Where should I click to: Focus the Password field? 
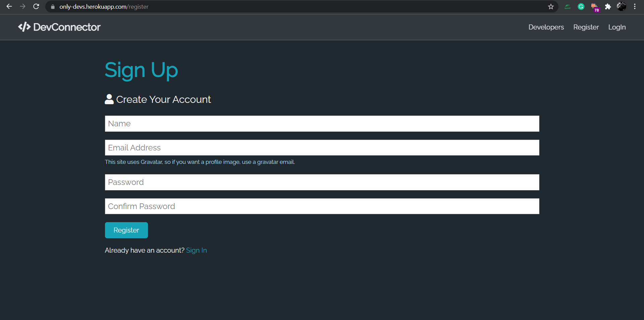click(322, 182)
